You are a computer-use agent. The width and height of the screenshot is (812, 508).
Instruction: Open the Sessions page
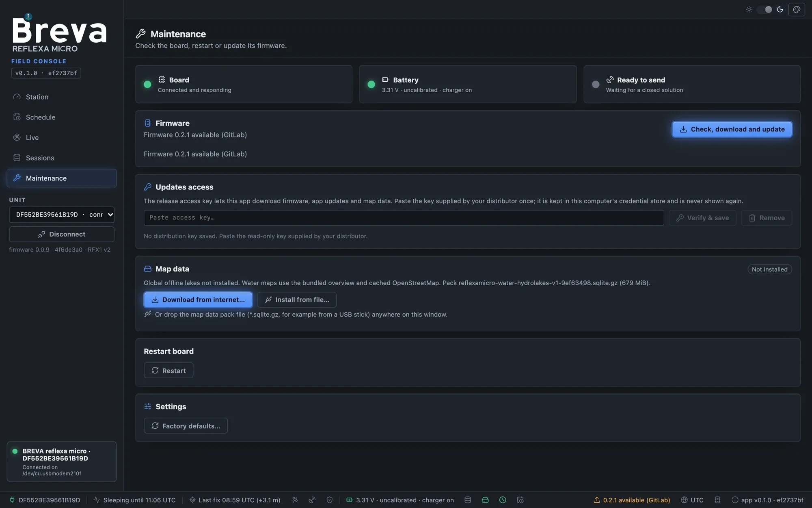[62, 158]
